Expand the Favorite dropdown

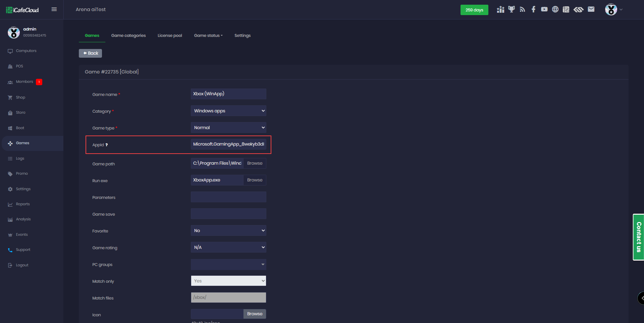click(x=228, y=230)
